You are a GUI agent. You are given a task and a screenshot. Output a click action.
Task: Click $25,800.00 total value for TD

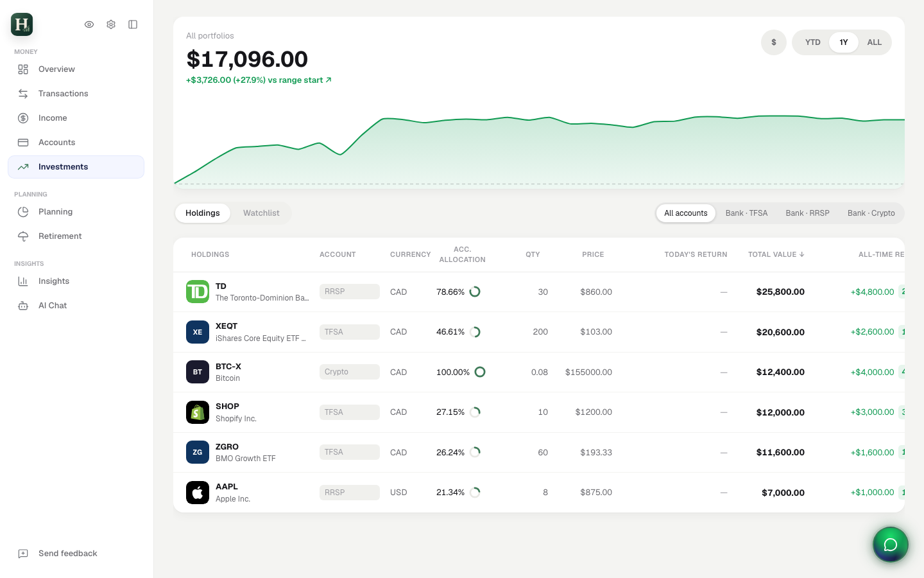pos(780,292)
